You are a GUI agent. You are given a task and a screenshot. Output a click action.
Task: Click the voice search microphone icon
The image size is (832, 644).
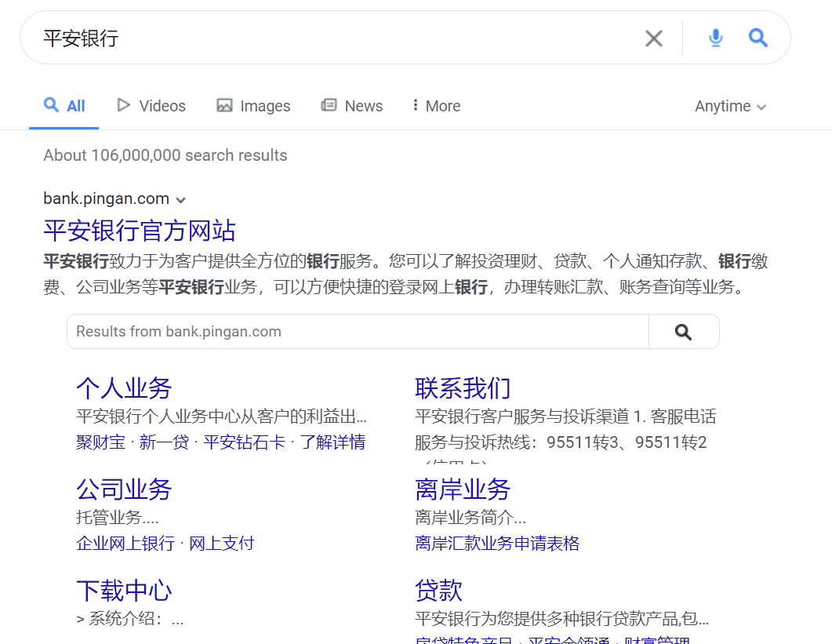pos(715,37)
